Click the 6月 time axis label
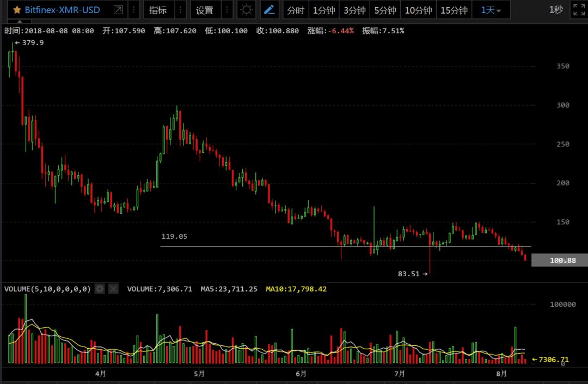This screenshot has height=384, width=588. pyautogui.click(x=301, y=374)
